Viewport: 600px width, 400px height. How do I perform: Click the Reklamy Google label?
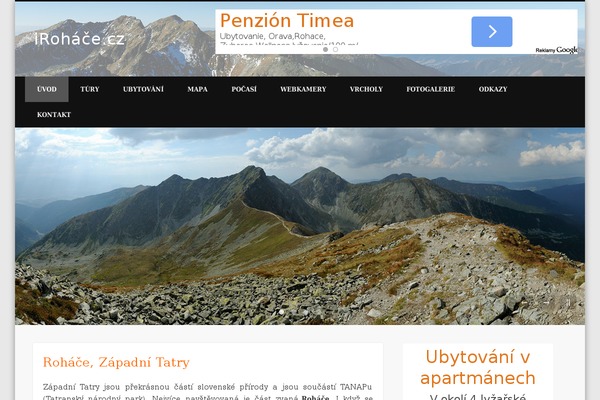(x=556, y=50)
